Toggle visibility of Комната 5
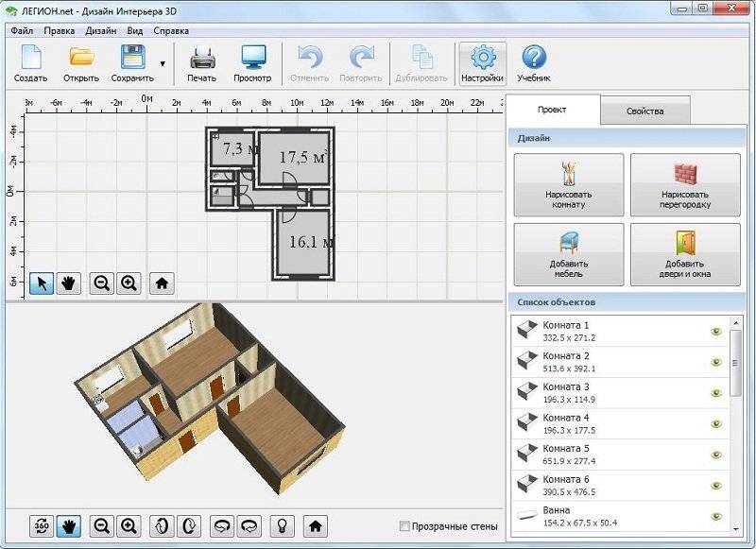Viewport: 756px width, 549px height. tap(716, 455)
